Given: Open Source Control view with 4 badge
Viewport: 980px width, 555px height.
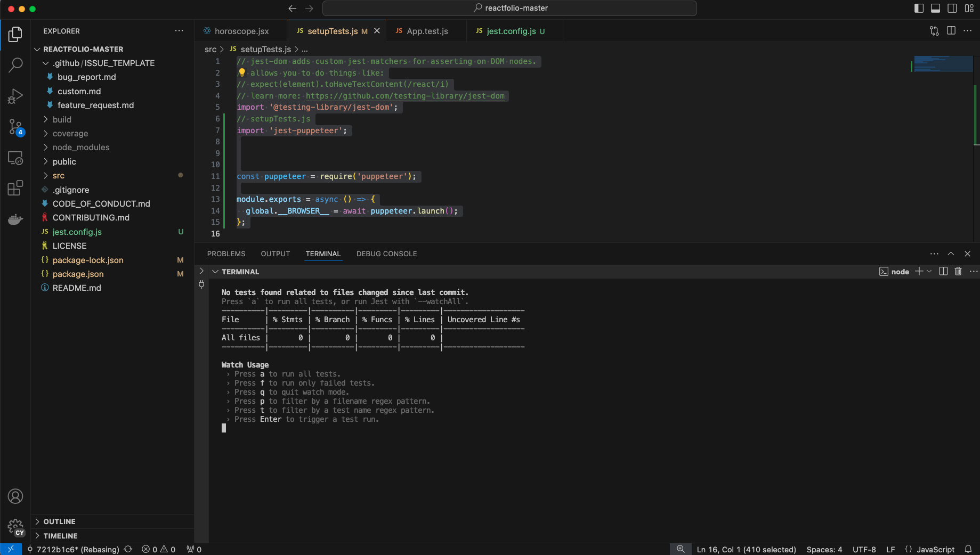Looking at the screenshot, I should 15,127.
